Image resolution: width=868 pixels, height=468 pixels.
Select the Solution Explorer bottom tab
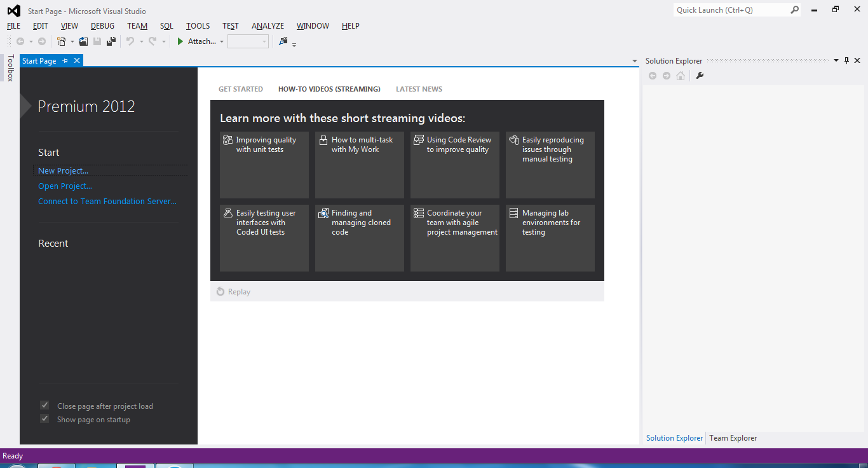coord(674,438)
